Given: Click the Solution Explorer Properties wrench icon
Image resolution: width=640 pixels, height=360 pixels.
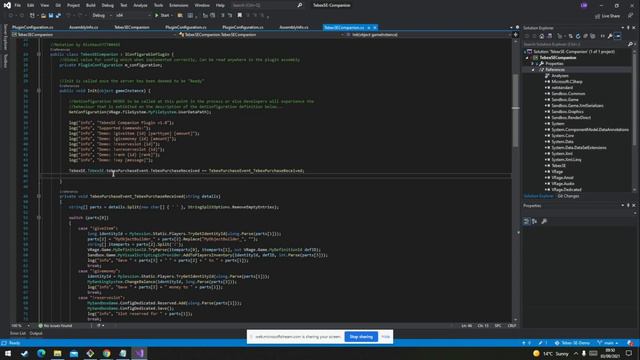Looking at the screenshot, I should point(610,36).
